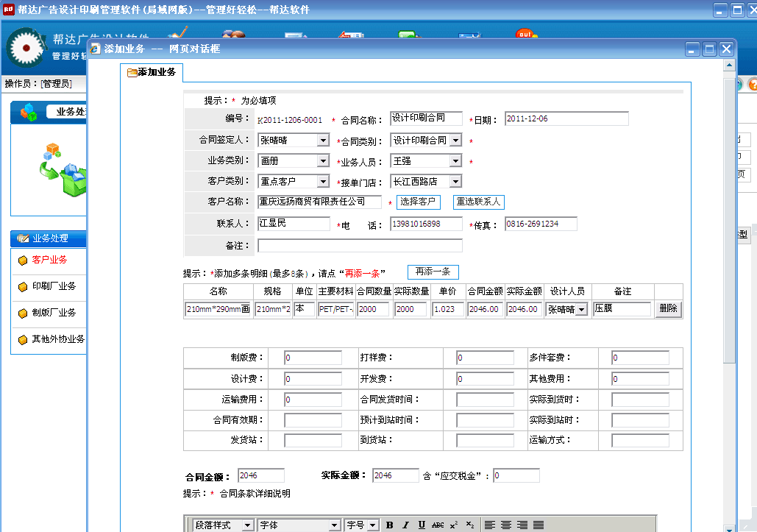Align text left in the editor

pos(489,525)
